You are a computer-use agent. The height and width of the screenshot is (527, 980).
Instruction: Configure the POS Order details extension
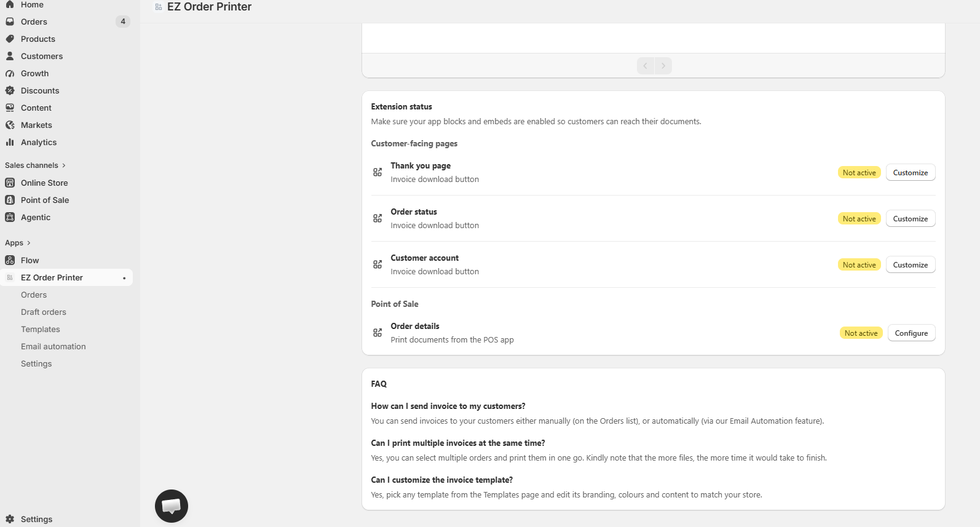[x=912, y=333]
